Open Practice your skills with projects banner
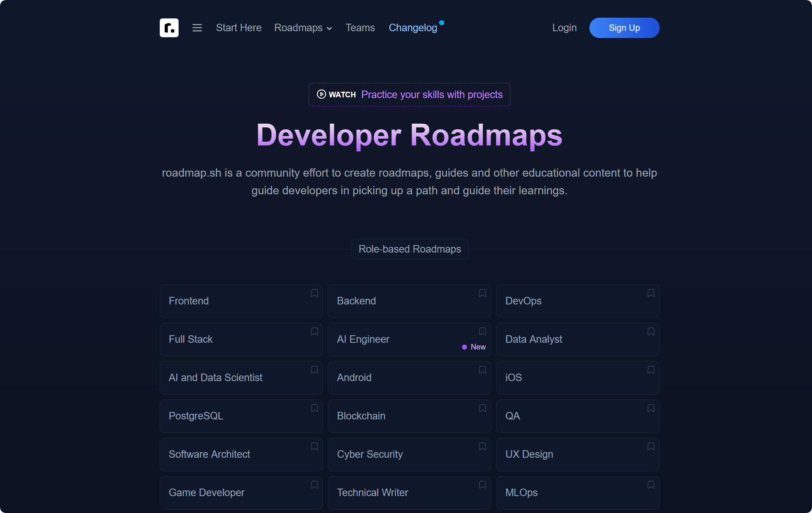Screen dimensions: 812x513 (409, 95)
